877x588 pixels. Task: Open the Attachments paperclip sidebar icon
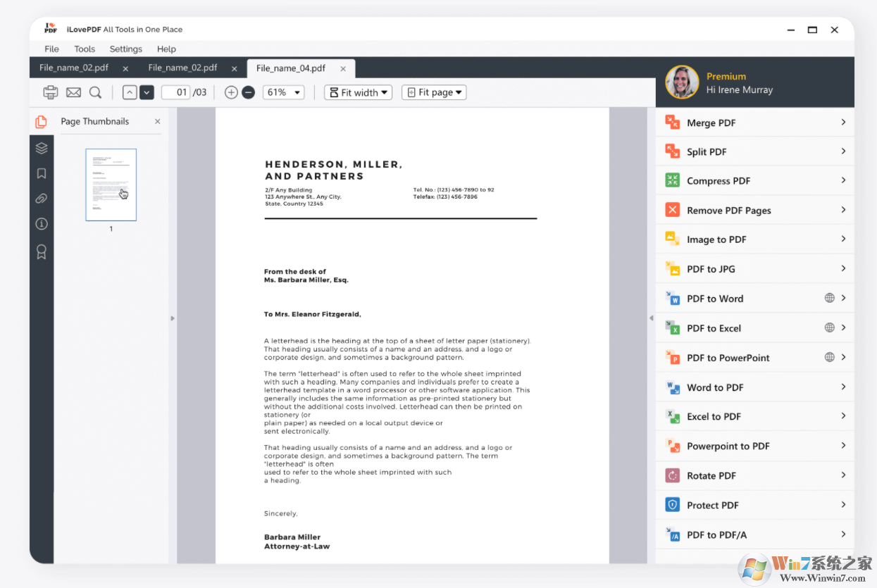[x=42, y=199]
